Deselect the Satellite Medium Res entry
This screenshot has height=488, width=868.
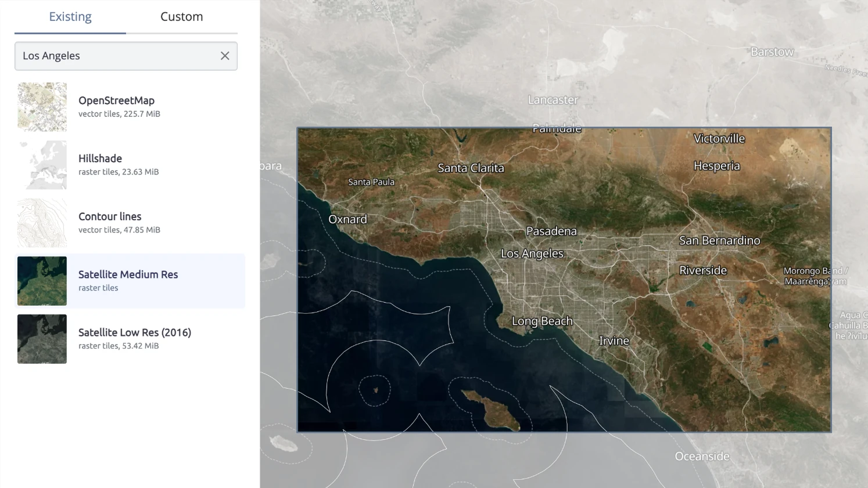point(128,281)
